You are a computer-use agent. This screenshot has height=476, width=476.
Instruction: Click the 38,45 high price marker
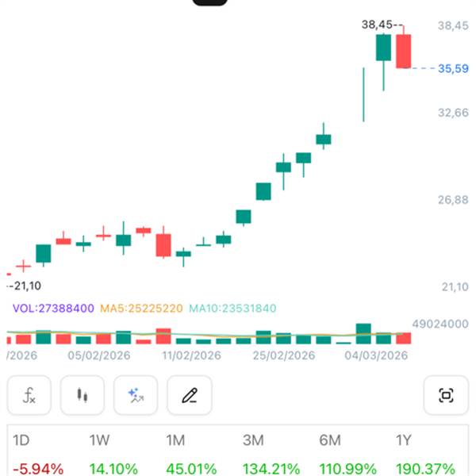point(376,25)
